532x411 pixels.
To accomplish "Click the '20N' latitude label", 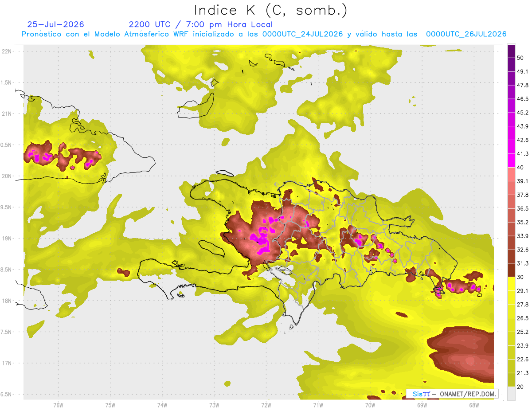I will point(6,176).
